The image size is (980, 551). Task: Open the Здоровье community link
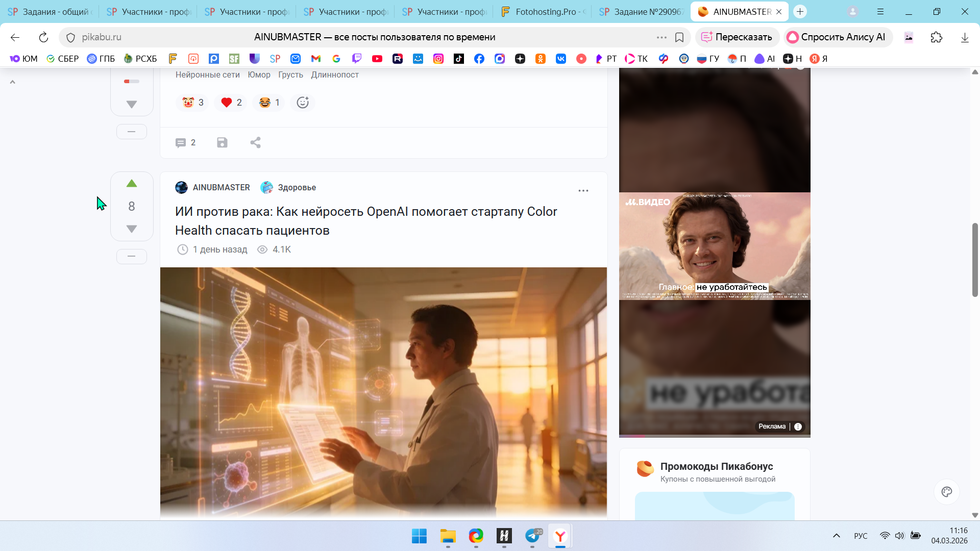[297, 188]
